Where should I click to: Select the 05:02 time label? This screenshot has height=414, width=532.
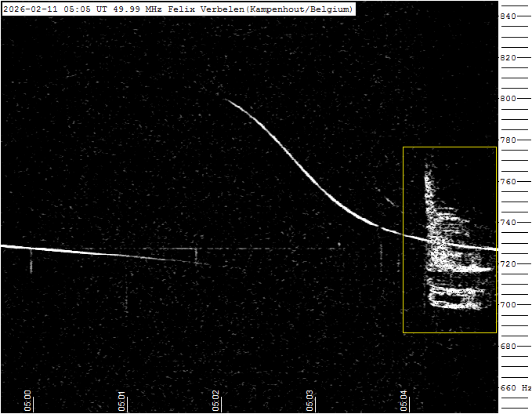point(216,400)
